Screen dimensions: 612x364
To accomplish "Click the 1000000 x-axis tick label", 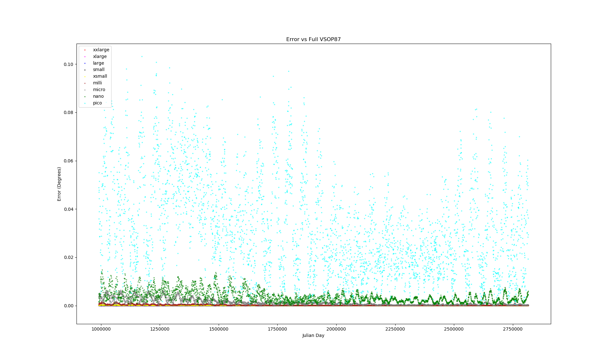I will point(101,329).
